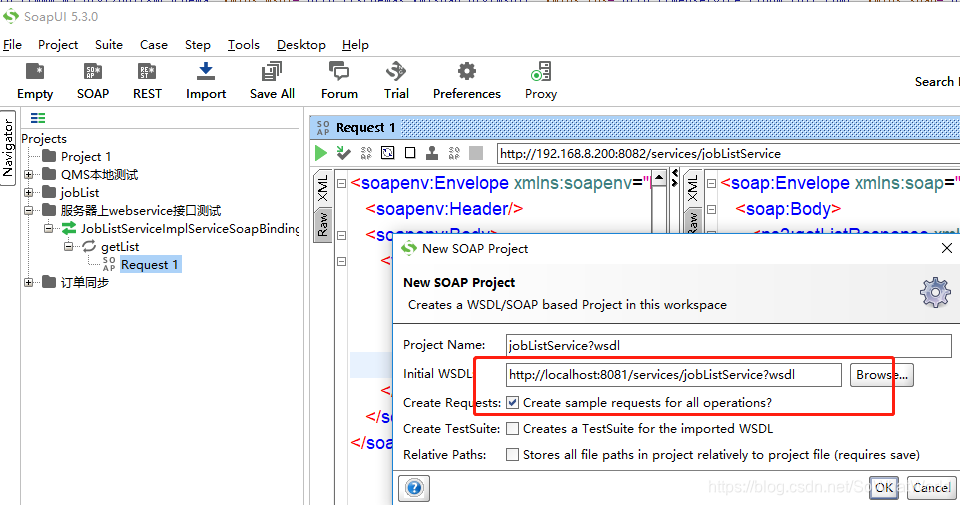Click the create empty request square icon
This screenshot has height=505, width=960.
(410, 153)
